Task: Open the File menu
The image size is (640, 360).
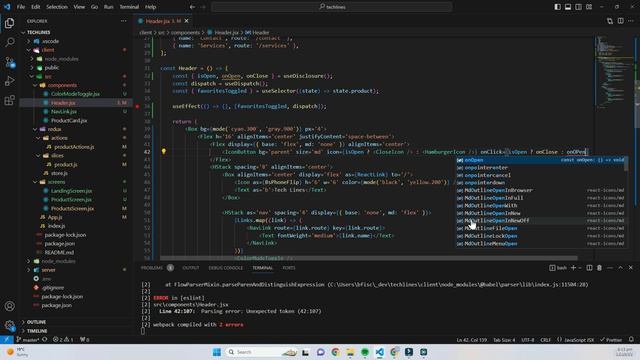Action: 21,7
